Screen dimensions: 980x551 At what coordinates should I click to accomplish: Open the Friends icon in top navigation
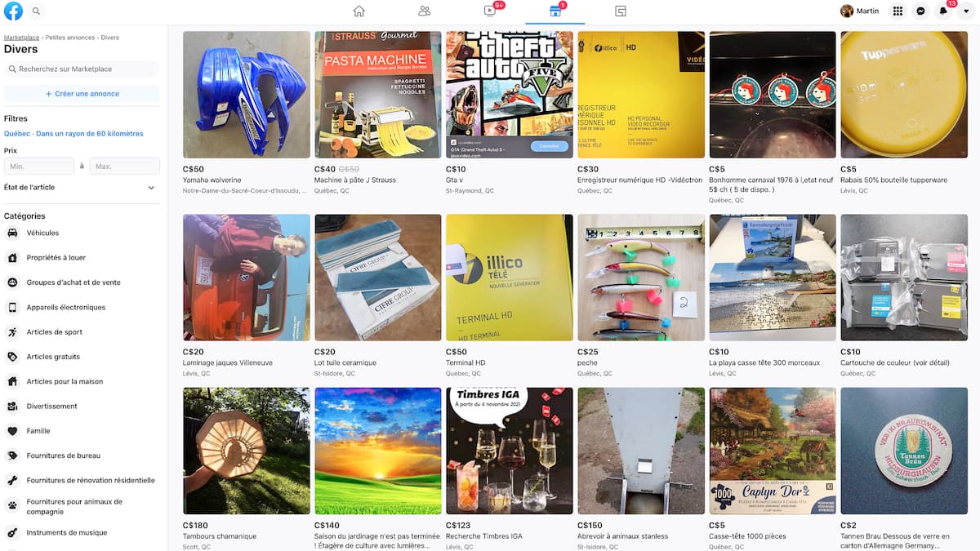pyautogui.click(x=424, y=11)
